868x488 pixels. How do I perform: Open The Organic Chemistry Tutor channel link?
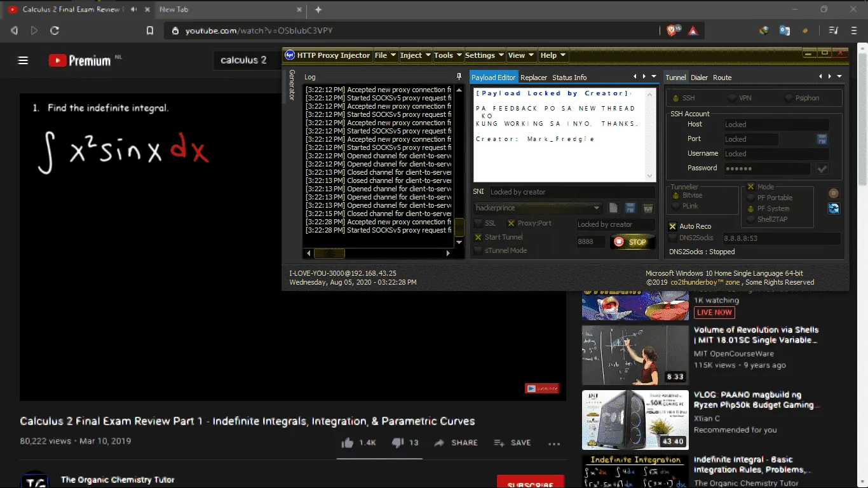(x=118, y=480)
